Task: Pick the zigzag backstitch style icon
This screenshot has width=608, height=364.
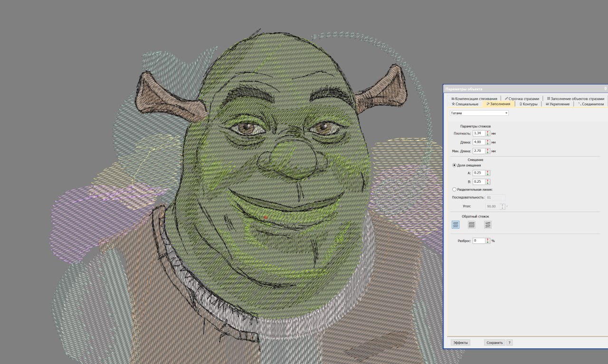Action: [488, 225]
